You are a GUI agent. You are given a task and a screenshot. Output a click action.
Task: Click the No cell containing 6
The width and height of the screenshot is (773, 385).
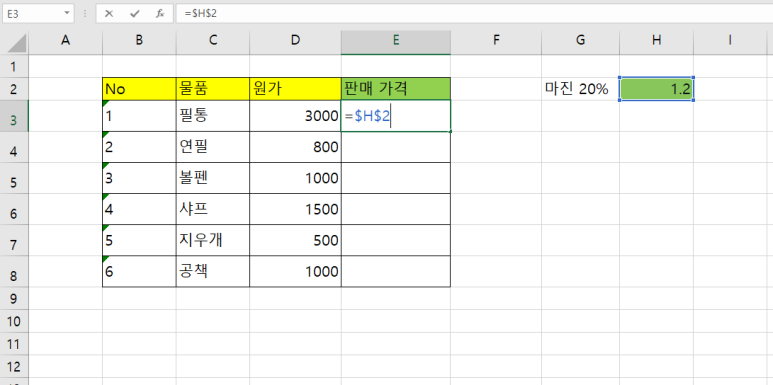point(139,271)
